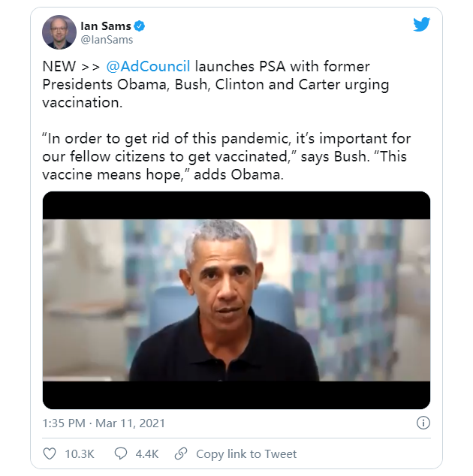Click the chain link icon
473x476 pixels.
[181, 453]
